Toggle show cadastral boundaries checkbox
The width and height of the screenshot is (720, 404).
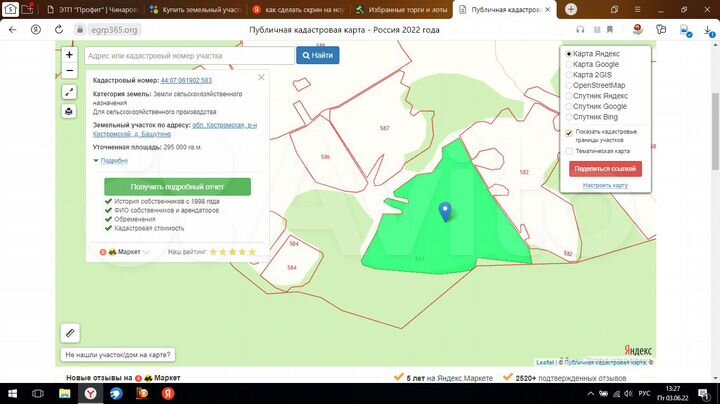click(x=569, y=133)
